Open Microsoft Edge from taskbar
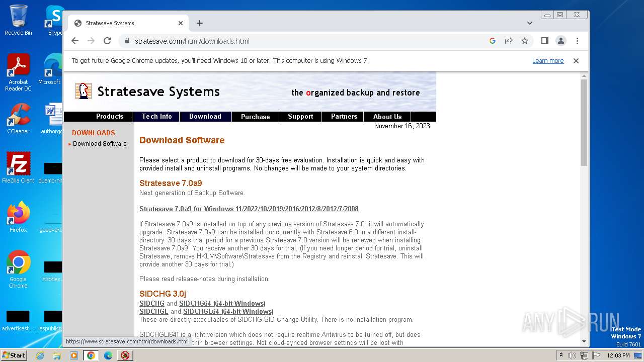This screenshot has width=644, height=362. tap(108, 355)
